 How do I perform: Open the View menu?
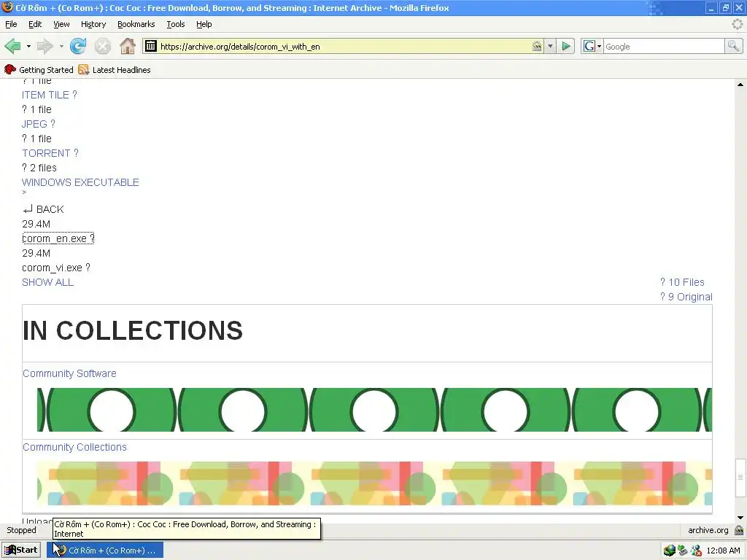coord(61,24)
